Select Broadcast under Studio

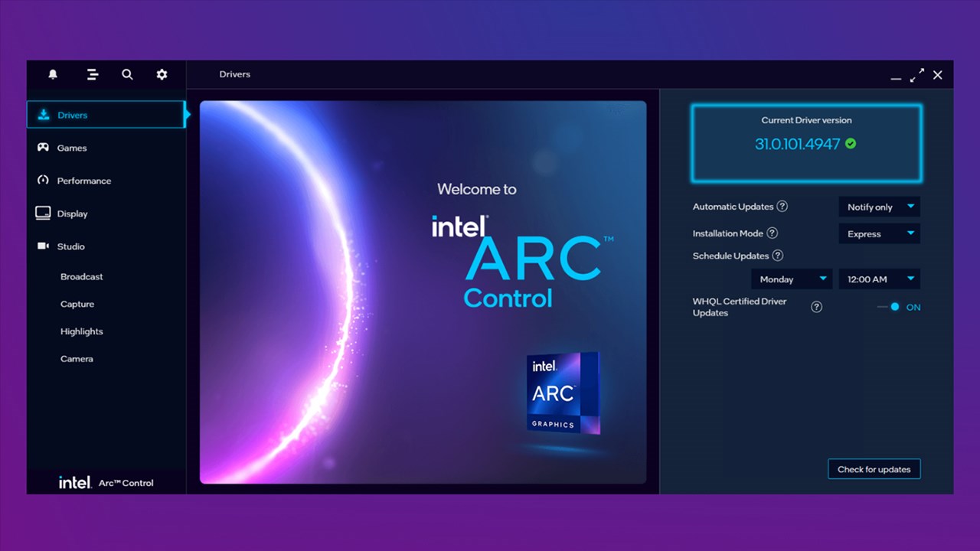[x=82, y=276]
